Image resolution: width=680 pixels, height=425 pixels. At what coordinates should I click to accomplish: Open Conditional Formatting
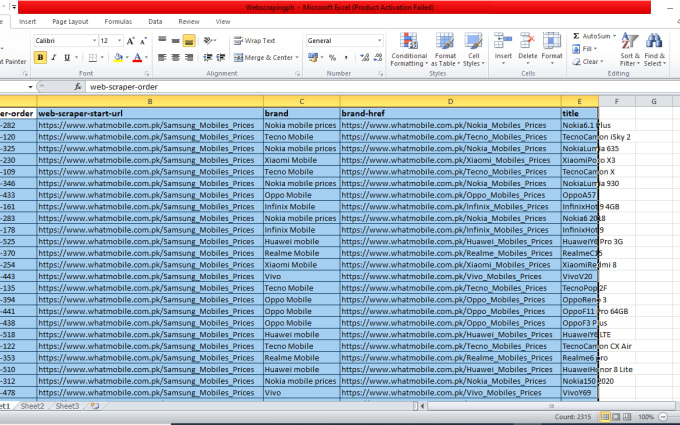[x=409, y=49]
